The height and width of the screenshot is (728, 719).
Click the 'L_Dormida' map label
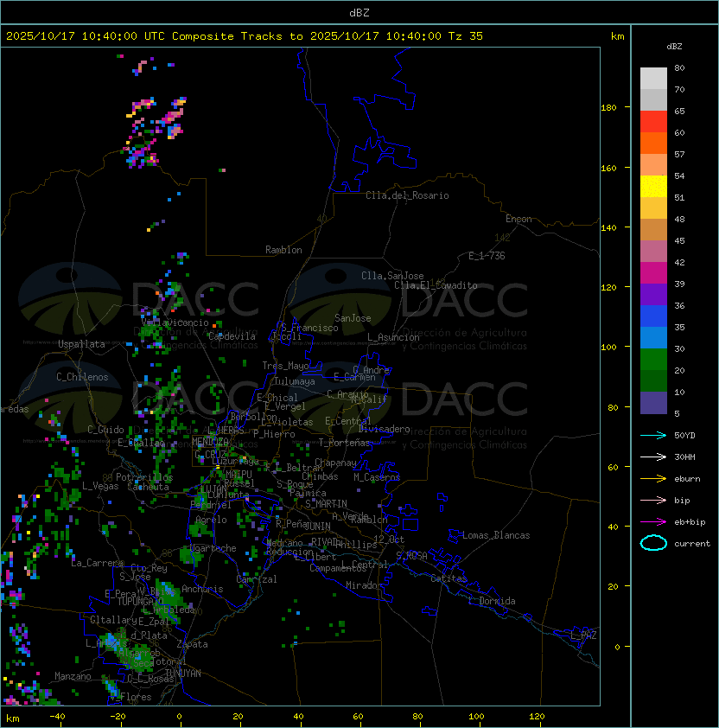pos(492,601)
